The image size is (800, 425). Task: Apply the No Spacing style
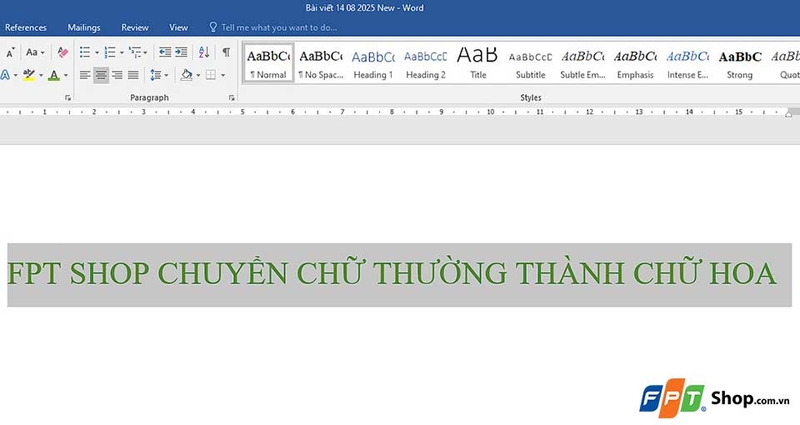pos(321,63)
